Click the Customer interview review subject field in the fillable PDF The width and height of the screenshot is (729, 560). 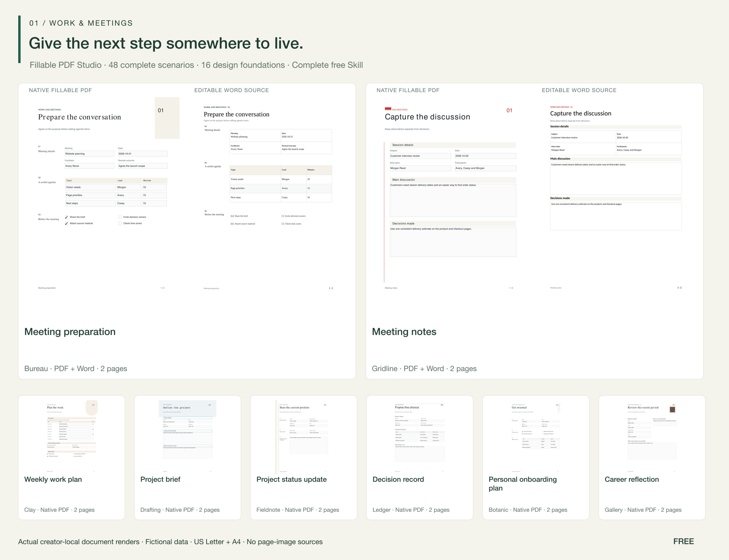pos(420,156)
